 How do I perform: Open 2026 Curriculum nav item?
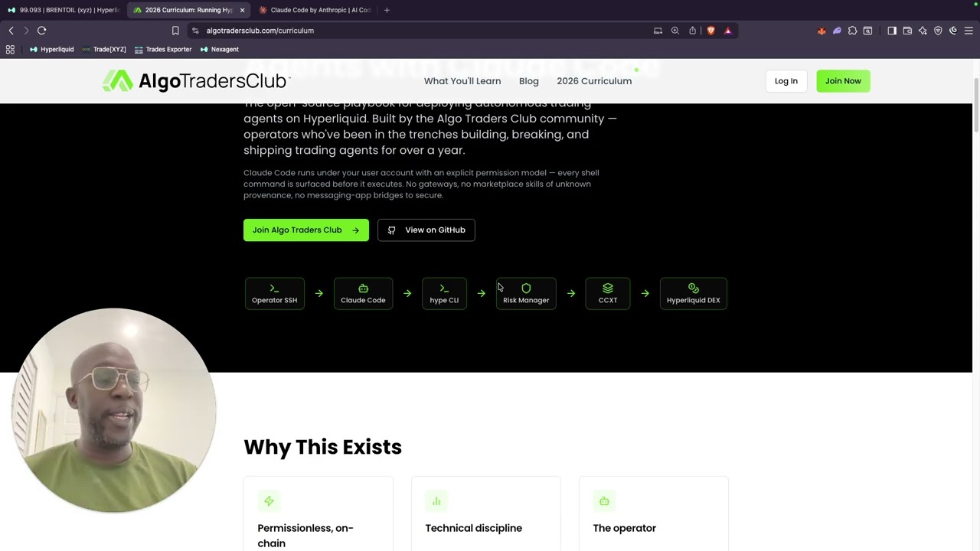(x=594, y=81)
